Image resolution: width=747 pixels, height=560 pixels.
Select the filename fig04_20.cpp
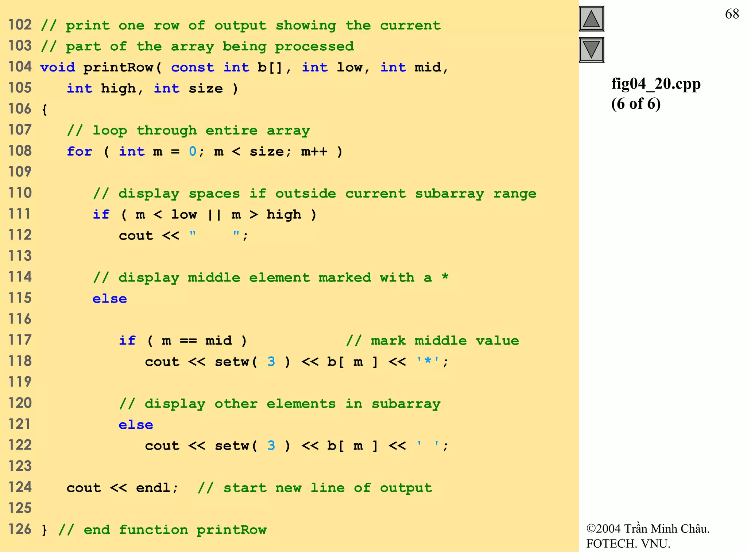[x=656, y=84]
